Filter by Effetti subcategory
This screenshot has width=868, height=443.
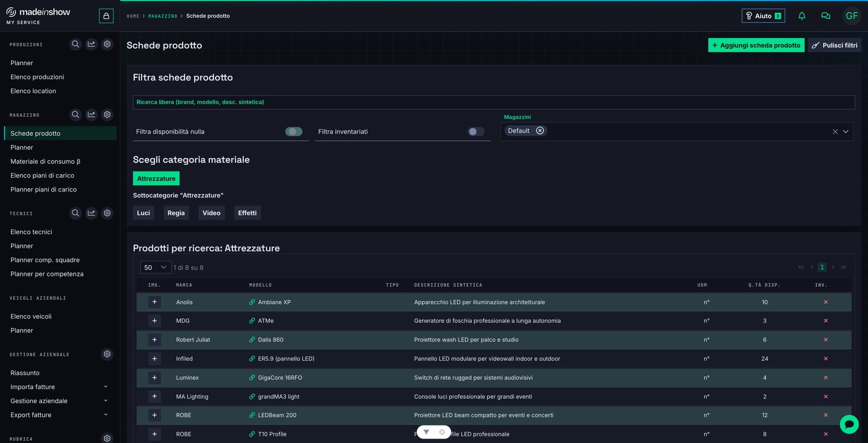[x=247, y=213]
